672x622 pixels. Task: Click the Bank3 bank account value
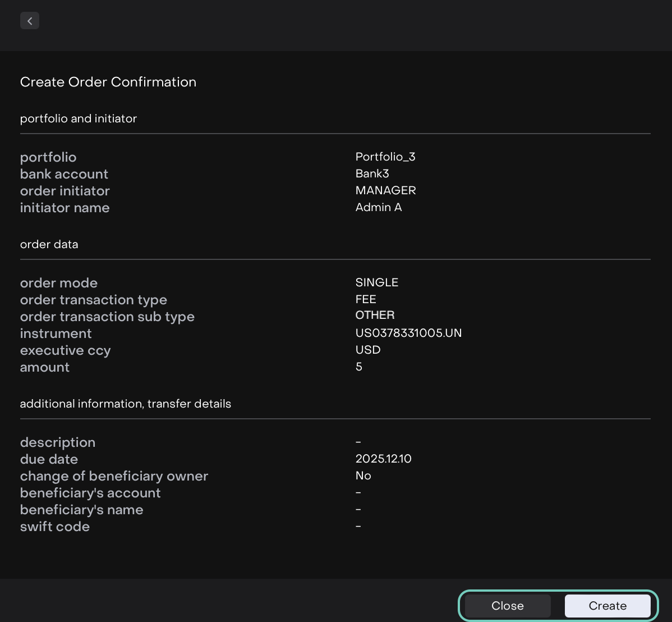pyautogui.click(x=372, y=173)
